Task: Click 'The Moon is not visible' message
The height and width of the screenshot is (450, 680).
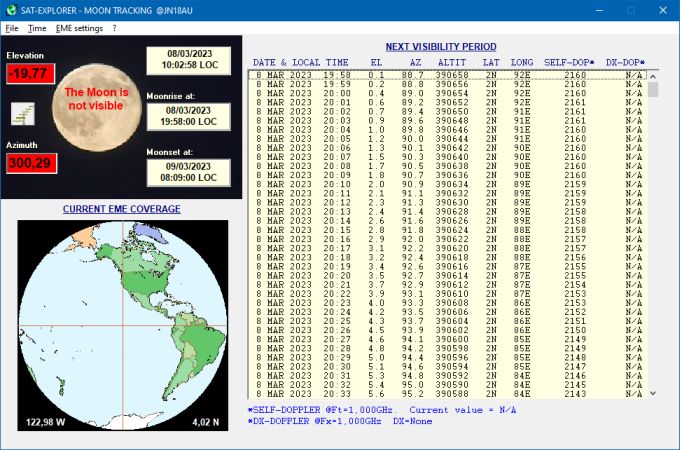Action: 96,99
